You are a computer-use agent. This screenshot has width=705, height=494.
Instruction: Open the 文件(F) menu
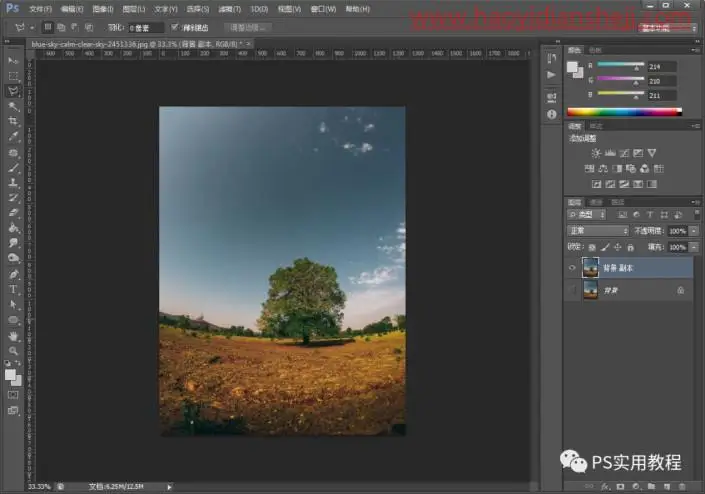(40, 9)
